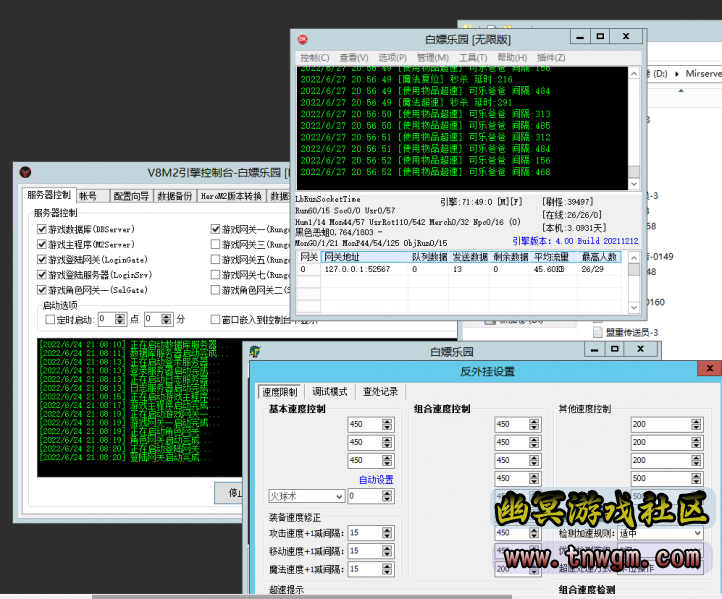This screenshot has height=599, width=722.
Task: Enable 游戏网关七 checkbox
Action: point(215,275)
